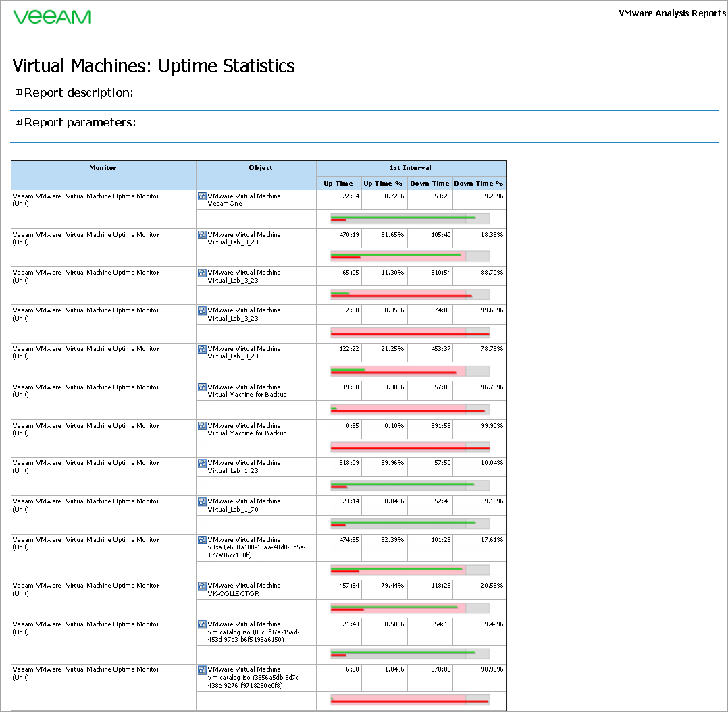The image size is (728, 712).
Task: Click the VM icon beside Virtual_Lab_1_23
Action: coord(202,463)
